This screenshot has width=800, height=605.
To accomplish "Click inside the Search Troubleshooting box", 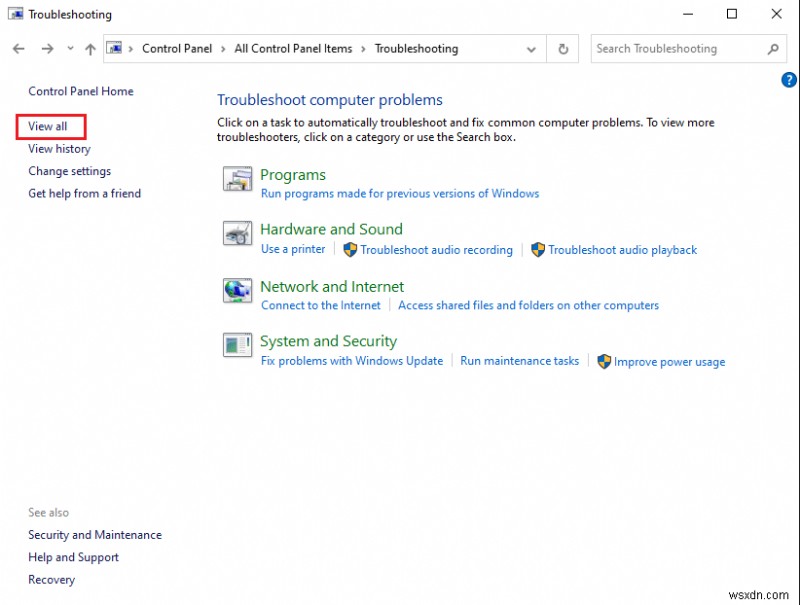I will [x=680, y=48].
